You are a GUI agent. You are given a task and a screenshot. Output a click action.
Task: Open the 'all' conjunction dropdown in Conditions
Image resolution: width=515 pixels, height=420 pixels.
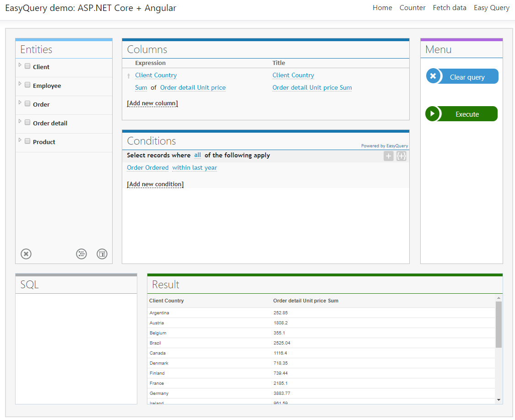[197, 155]
